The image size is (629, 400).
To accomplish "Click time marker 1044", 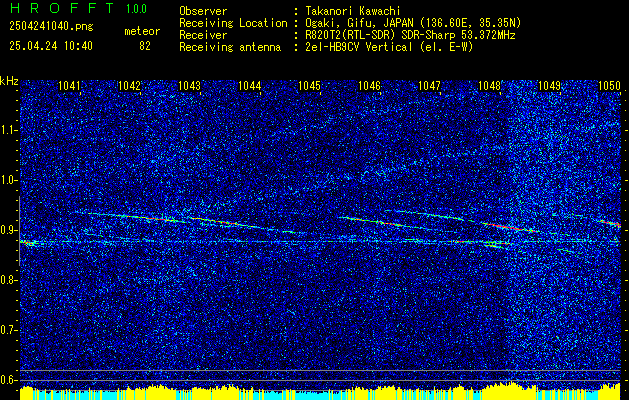I will [250, 86].
